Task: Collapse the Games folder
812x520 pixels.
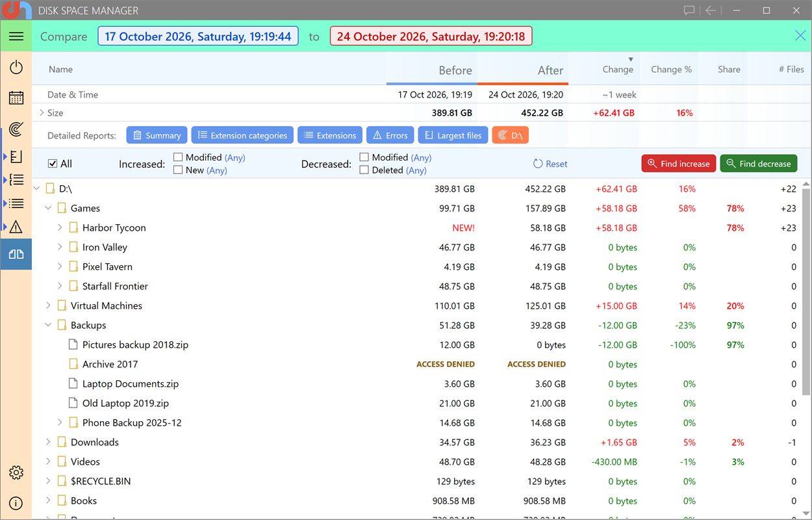Action: [x=48, y=208]
